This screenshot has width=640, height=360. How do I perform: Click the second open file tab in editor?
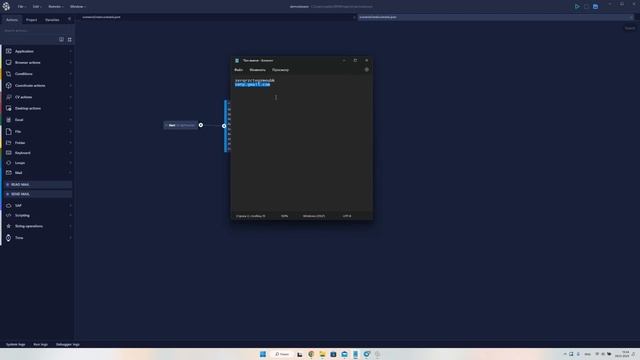click(495, 17)
